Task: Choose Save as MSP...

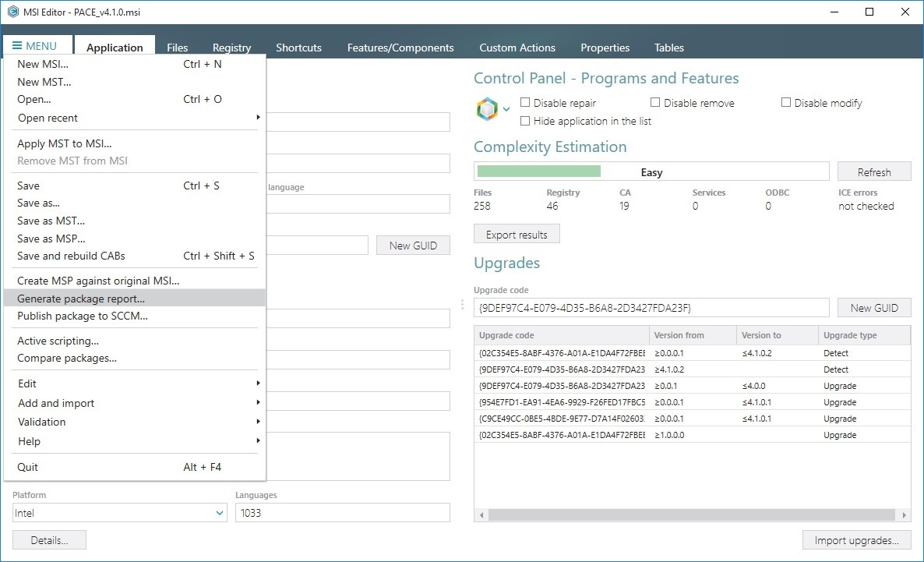Action: (x=134, y=239)
